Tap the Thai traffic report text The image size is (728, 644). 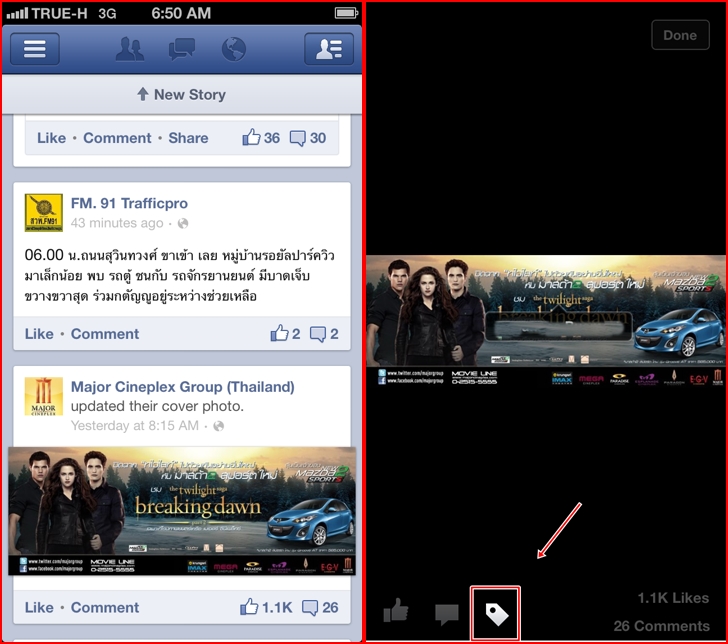pos(179,275)
